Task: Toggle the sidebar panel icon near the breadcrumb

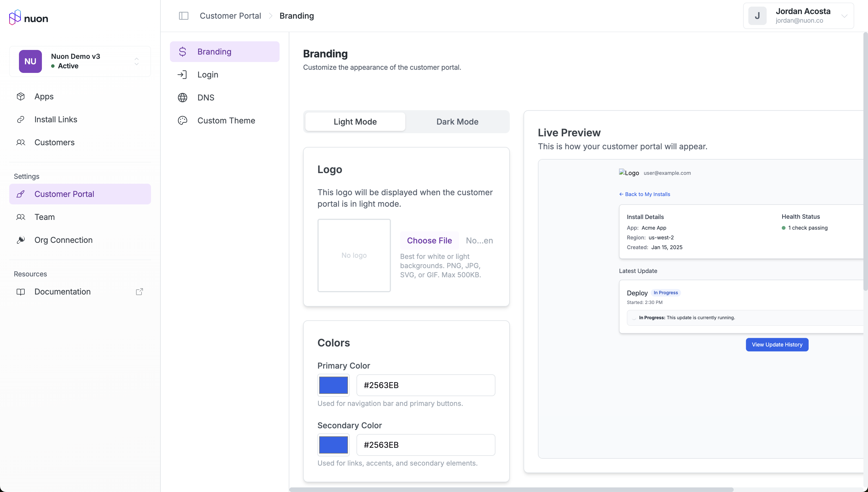Action: (x=183, y=16)
